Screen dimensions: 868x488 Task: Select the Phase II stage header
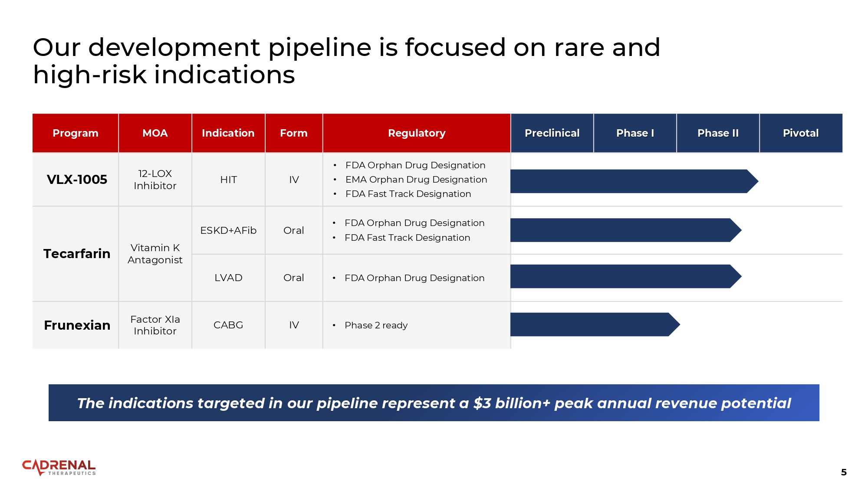coord(717,133)
